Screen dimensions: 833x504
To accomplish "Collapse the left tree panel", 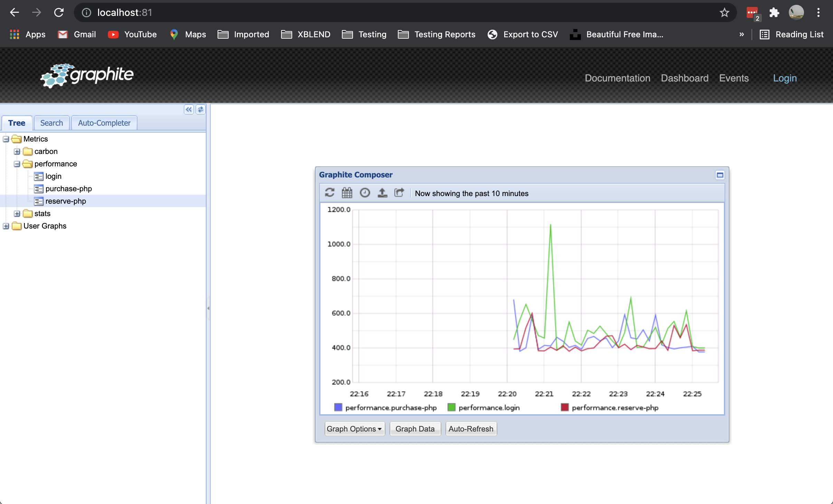I will [x=189, y=110].
